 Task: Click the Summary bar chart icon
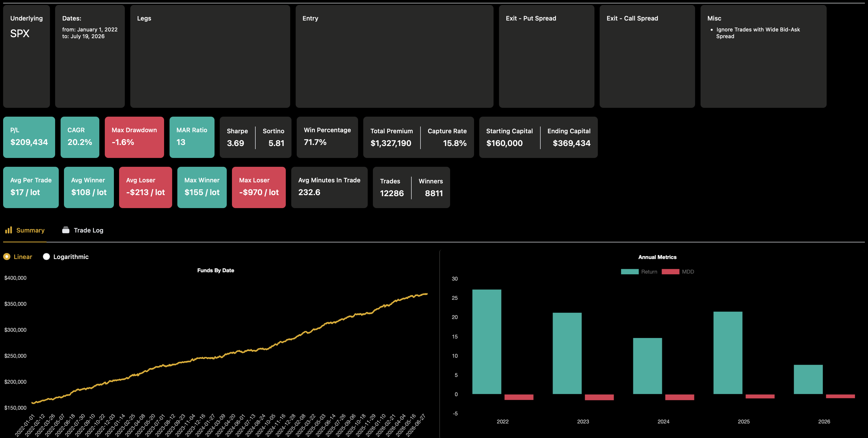pos(8,230)
